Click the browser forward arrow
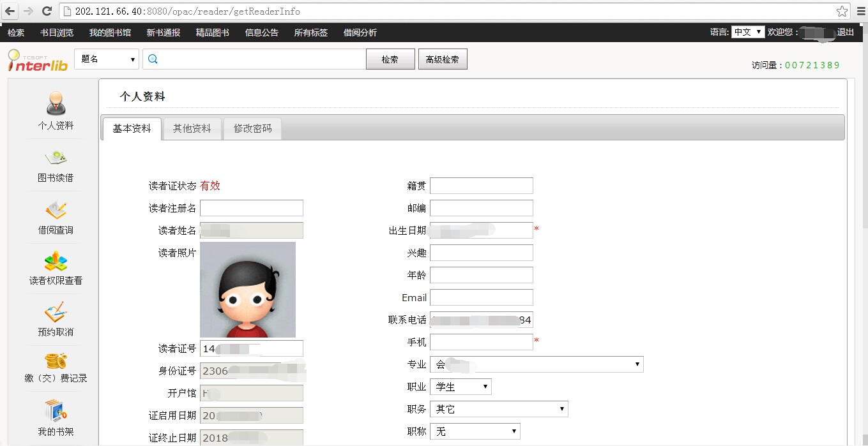Screen dimensions: 868x446 click(x=28, y=11)
